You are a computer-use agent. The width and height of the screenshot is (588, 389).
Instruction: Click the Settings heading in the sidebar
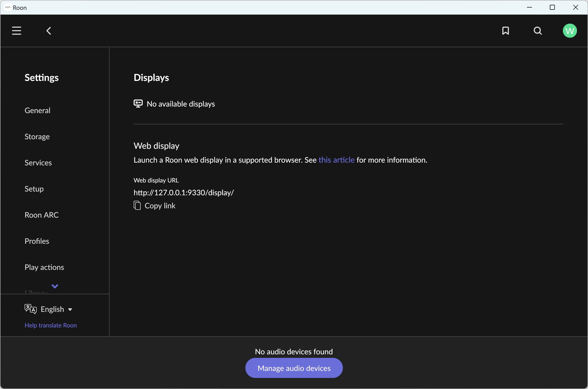point(41,77)
